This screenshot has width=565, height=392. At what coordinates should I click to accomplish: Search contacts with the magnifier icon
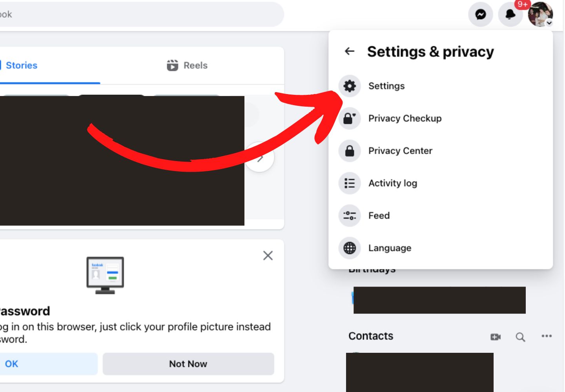coord(520,337)
